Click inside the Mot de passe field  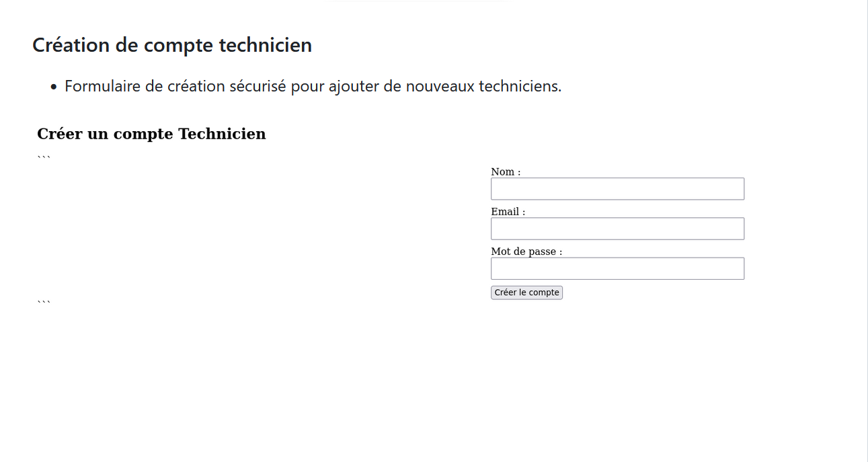coord(617,268)
